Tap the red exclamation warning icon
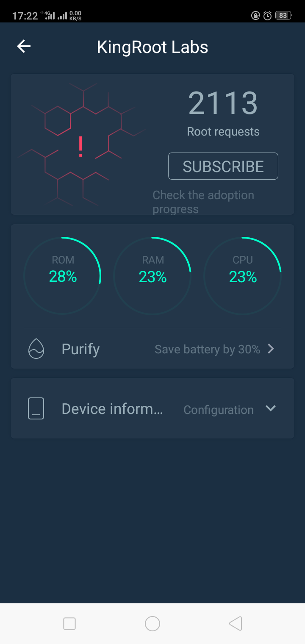305x644 pixels. pos(80,147)
